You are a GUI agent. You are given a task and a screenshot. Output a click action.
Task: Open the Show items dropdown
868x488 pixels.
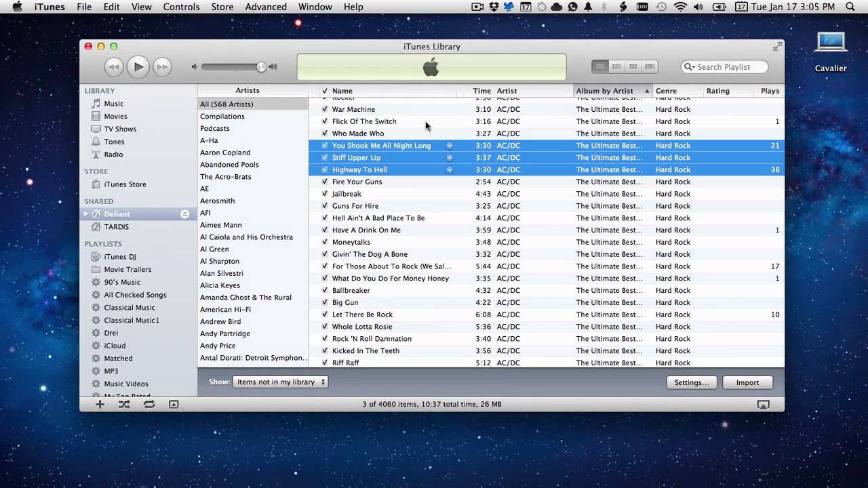pyautogui.click(x=280, y=382)
